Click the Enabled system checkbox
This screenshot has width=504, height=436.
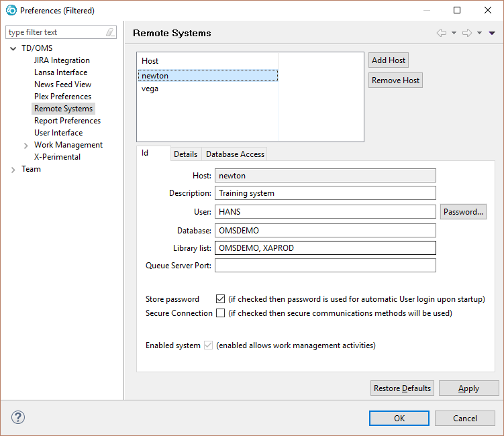(x=209, y=345)
